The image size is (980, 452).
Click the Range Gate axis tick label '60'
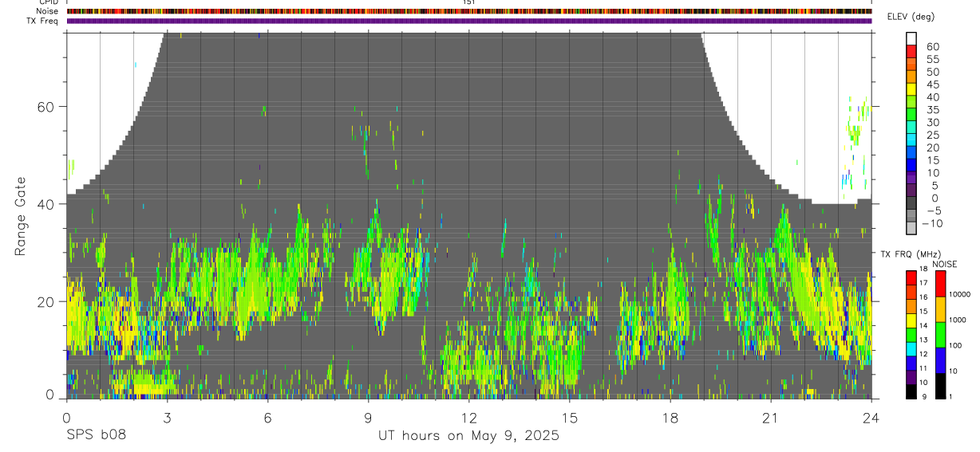coord(47,107)
